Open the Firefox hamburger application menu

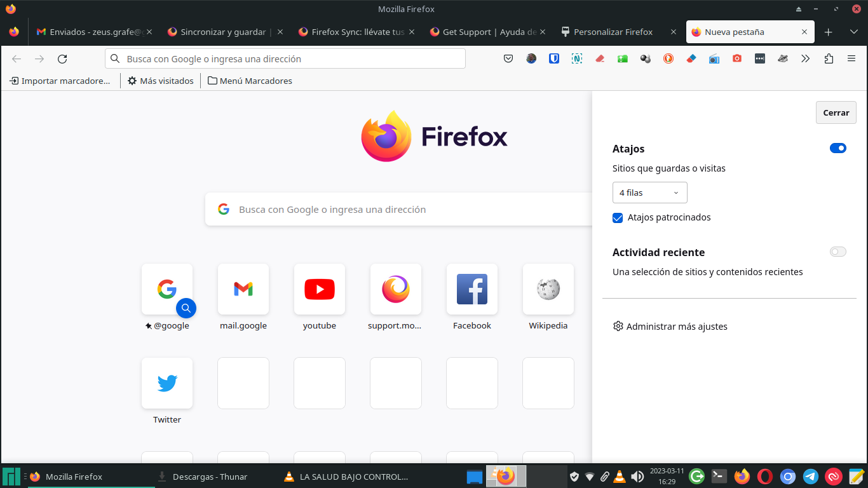[851, 58]
